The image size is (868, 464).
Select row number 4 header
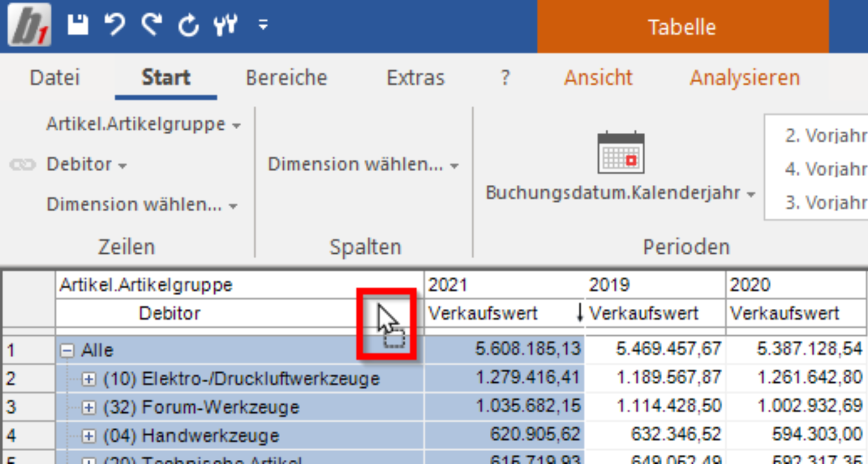(29, 436)
